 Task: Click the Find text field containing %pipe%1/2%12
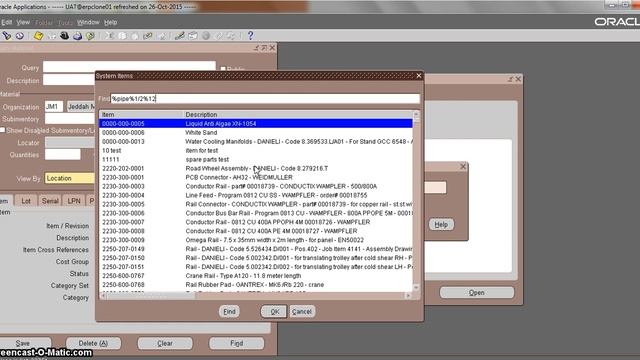click(265, 99)
